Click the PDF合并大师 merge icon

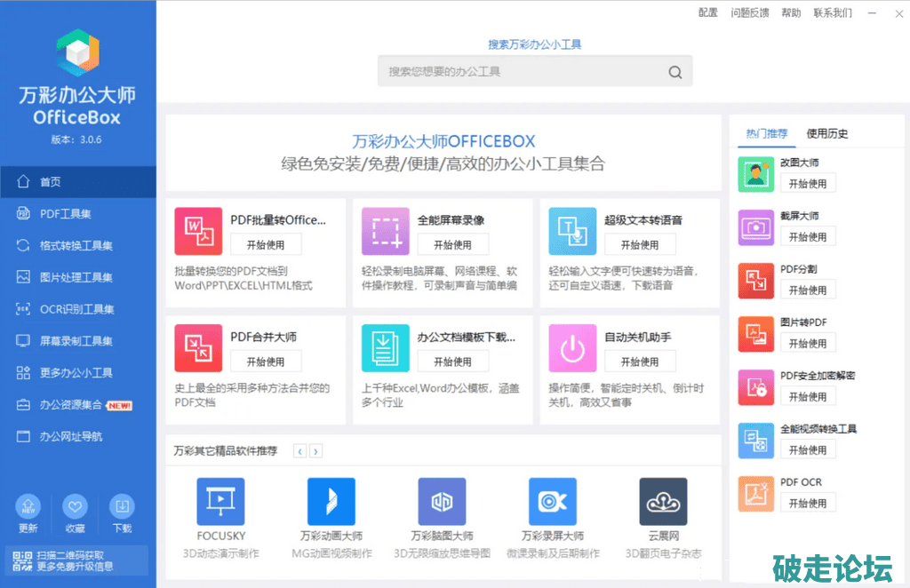point(198,348)
